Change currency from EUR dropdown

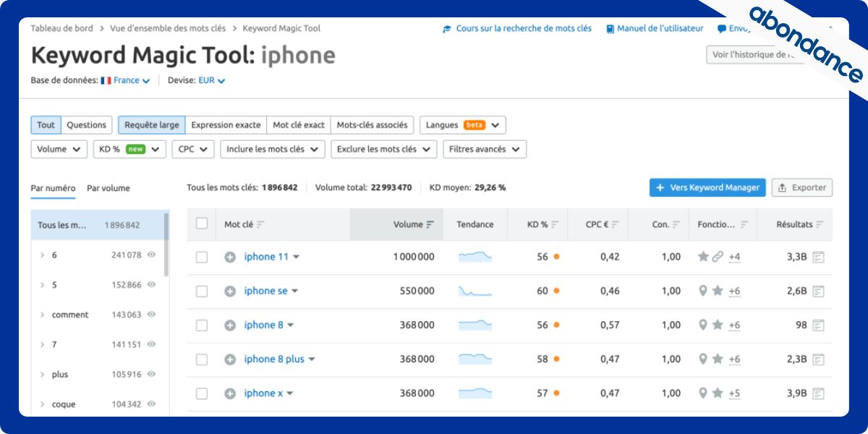click(212, 81)
